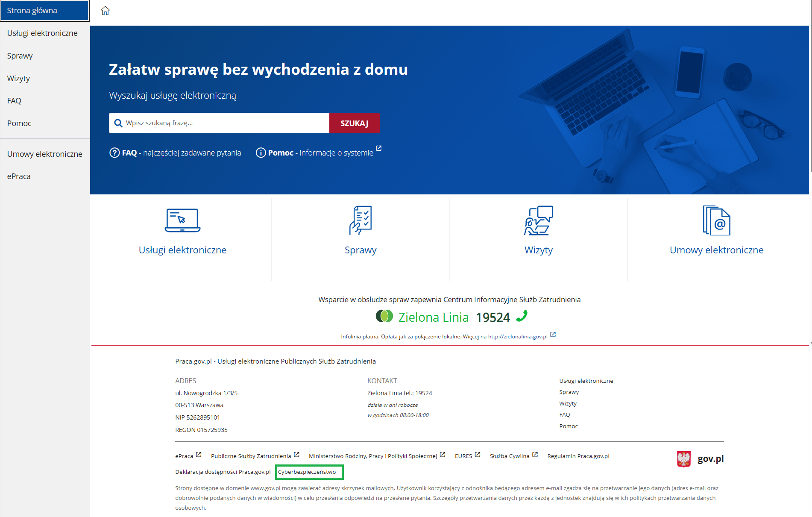Click footer 'Usługi elektroniczne' link

point(586,381)
